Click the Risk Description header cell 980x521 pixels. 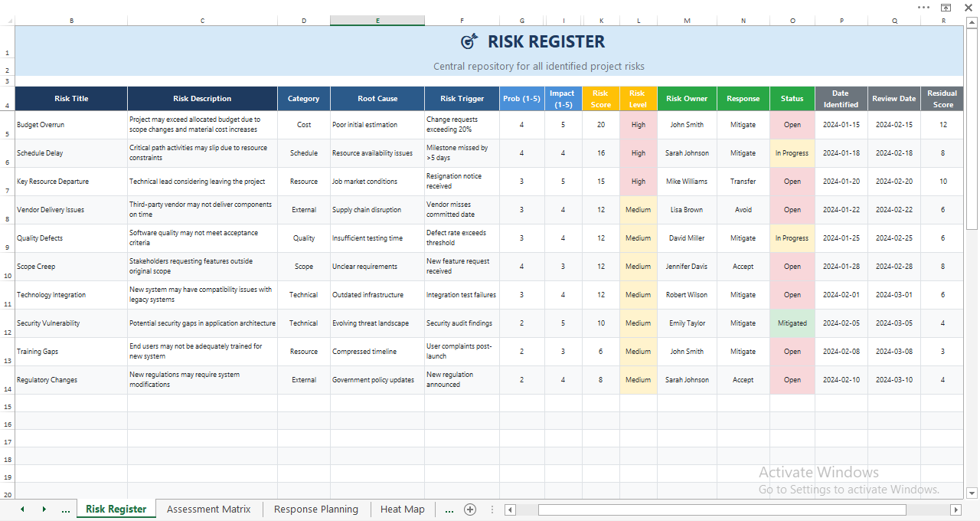[203, 99]
